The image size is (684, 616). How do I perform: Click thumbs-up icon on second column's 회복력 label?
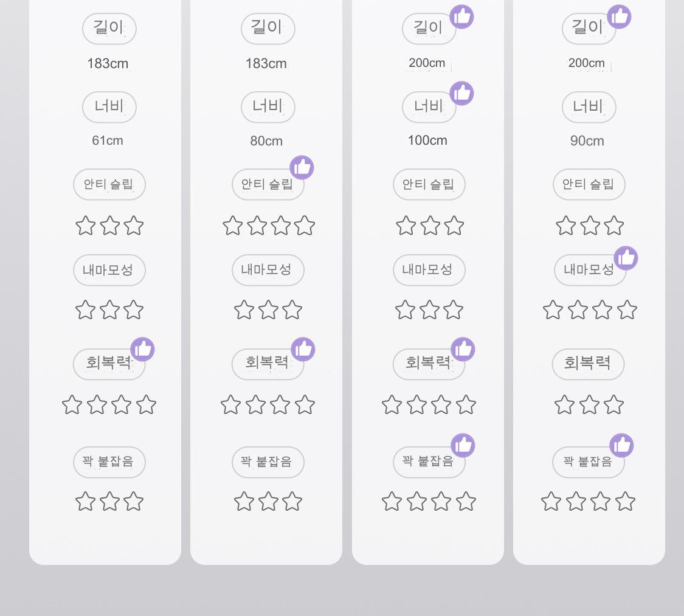click(x=303, y=350)
